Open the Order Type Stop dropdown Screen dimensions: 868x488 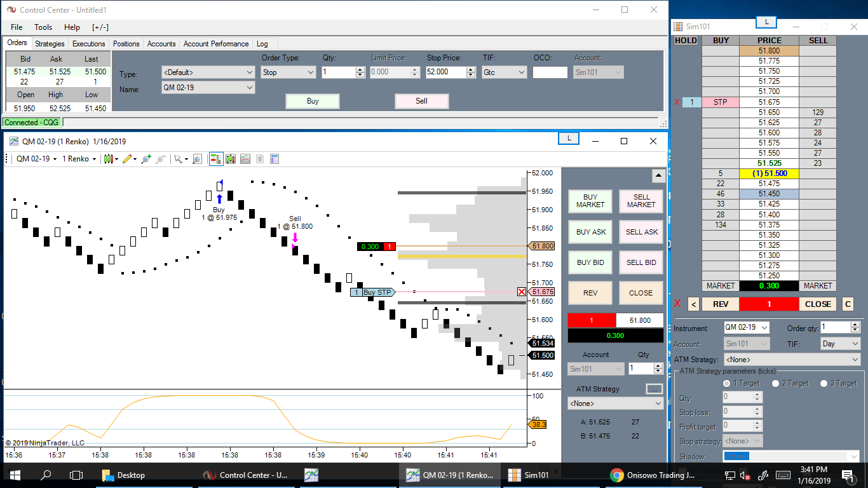tap(288, 72)
